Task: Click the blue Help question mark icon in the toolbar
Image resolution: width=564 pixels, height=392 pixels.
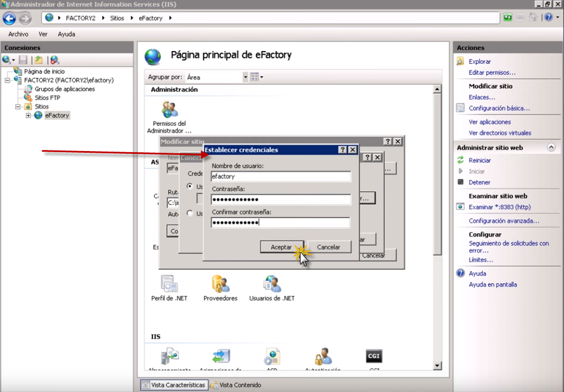Action: click(548, 17)
